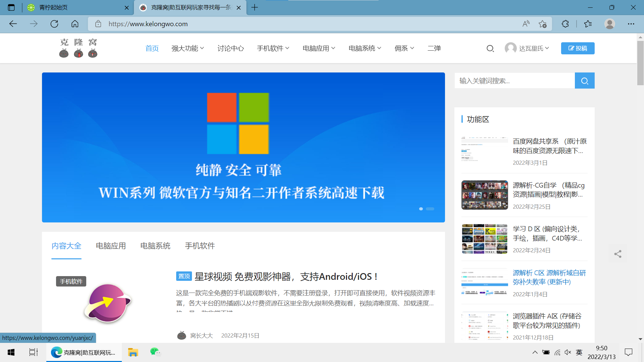Open 源解析 C区 源解析域自研 article
Screen dimensions: 644x362
[x=549, y=277]
